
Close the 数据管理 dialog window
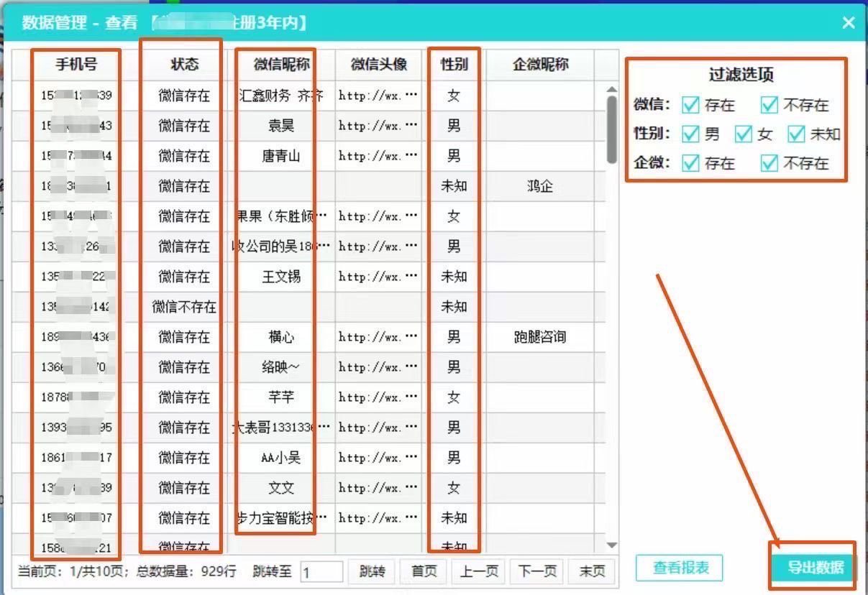point(849,23)
